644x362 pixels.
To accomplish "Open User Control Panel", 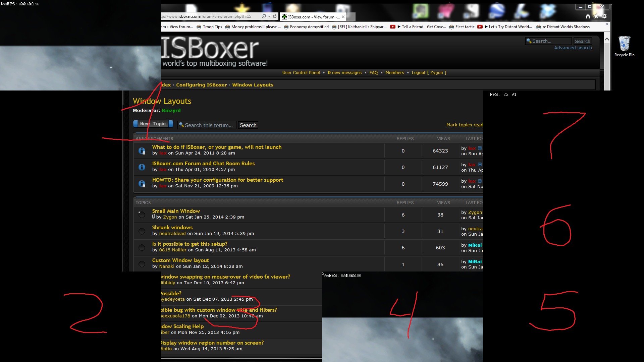I will click(x=301, y=73).
